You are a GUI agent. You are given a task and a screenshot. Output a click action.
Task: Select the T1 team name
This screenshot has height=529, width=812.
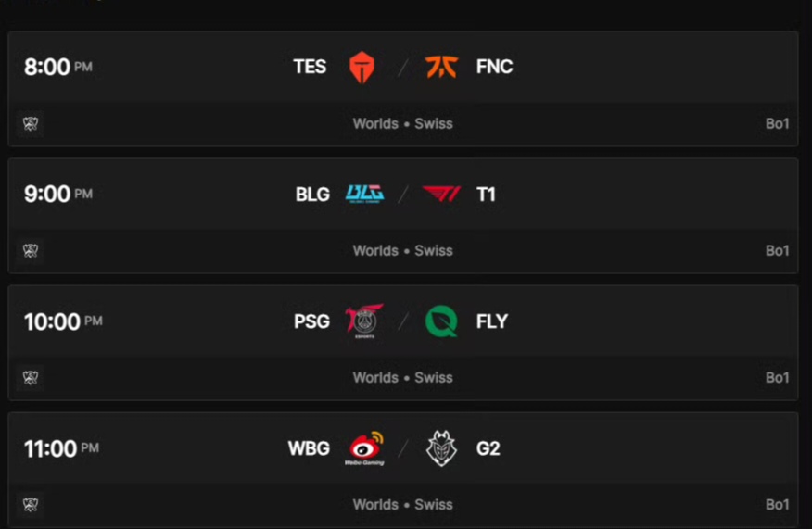pos(486,194)
